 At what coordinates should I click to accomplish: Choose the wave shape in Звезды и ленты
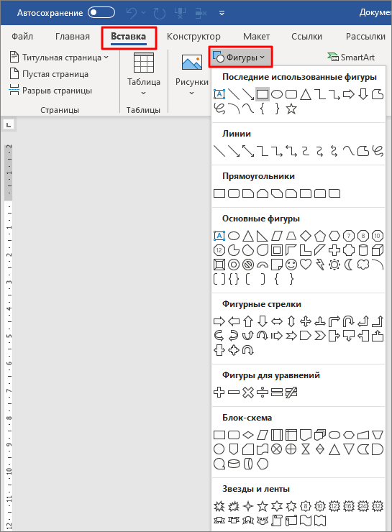click(x=306, y=520)
